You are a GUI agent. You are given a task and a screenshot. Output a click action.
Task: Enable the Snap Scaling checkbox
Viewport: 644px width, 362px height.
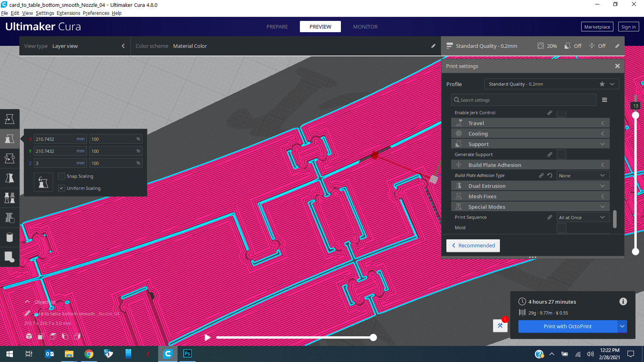point(62,176)
